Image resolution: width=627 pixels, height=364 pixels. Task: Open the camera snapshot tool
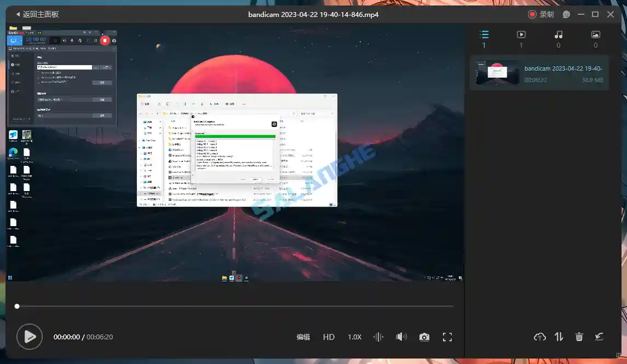coord(424,337)
